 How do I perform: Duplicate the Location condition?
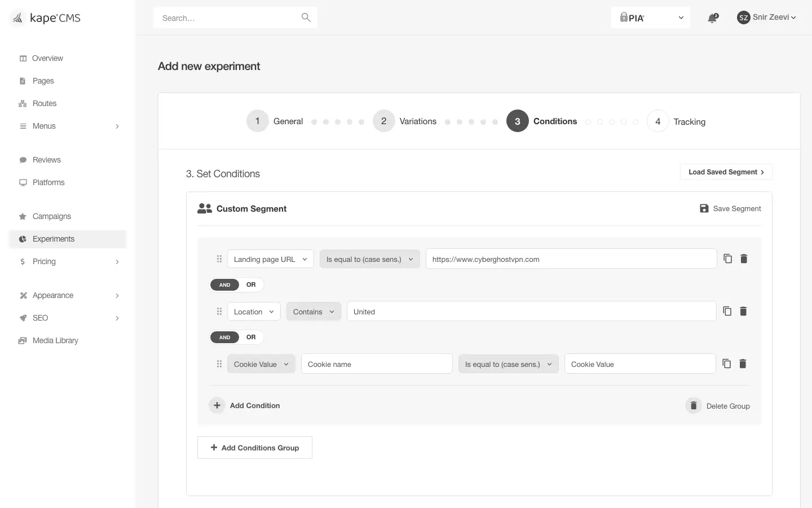pos(727,311)
